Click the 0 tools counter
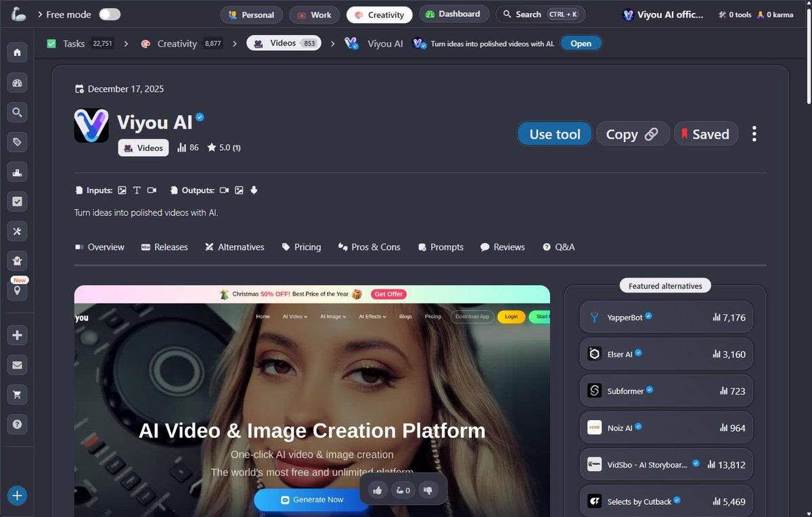 [x=735, y=14]
